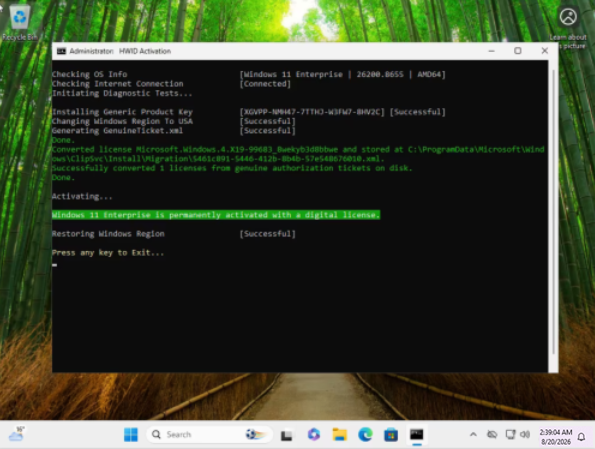
Task: Click the Checking OS Info line
Action: 249,74
